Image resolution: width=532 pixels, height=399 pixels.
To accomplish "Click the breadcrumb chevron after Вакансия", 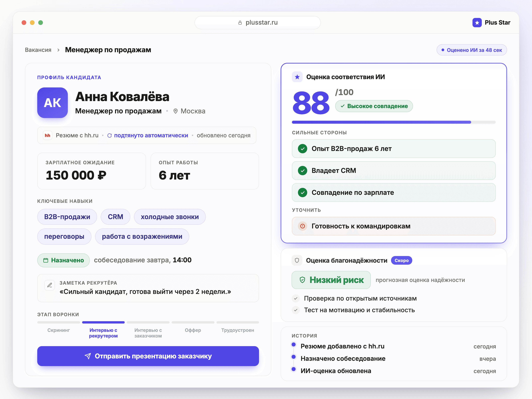I will click(x=59, y=50).
